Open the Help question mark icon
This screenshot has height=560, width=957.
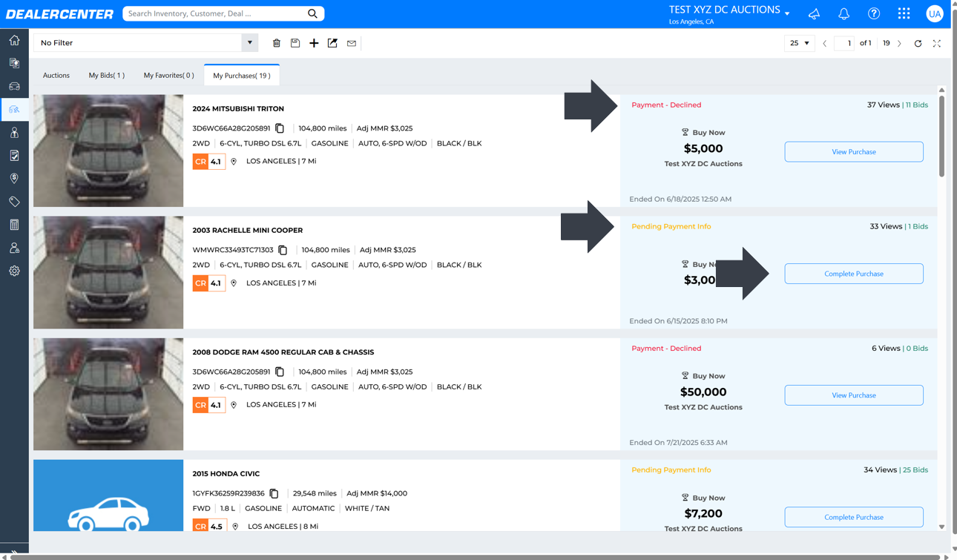coord(874,13)
